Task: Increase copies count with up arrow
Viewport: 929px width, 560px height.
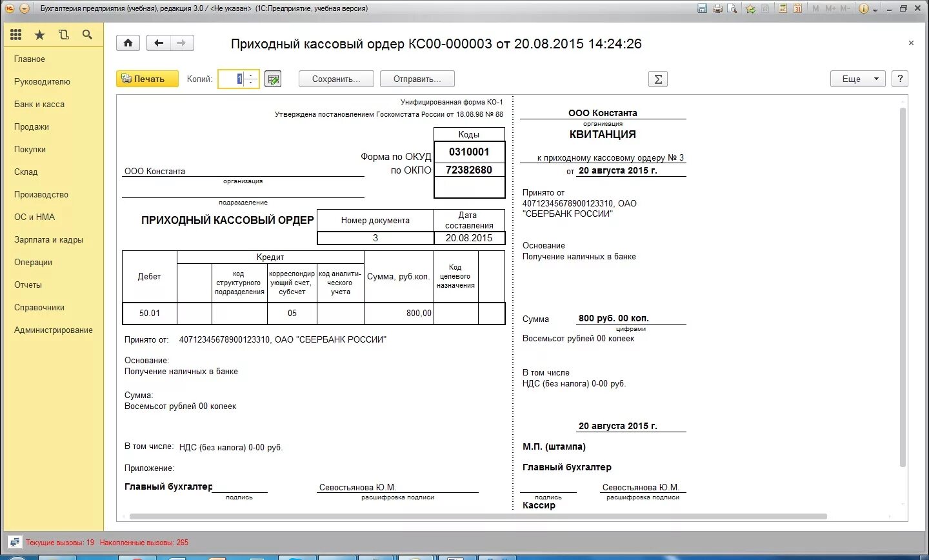Action: pyautogui.click(x=251, y=75)
